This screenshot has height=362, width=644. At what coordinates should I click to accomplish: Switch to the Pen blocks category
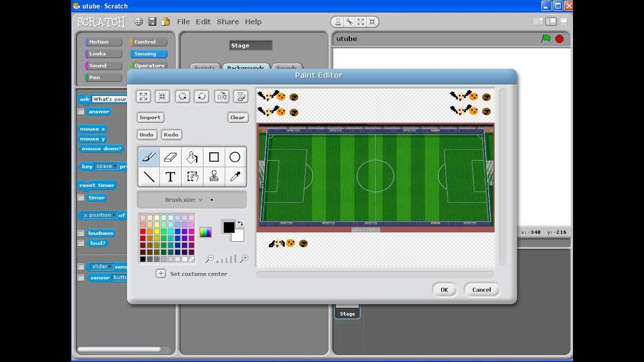pos(104,77)
